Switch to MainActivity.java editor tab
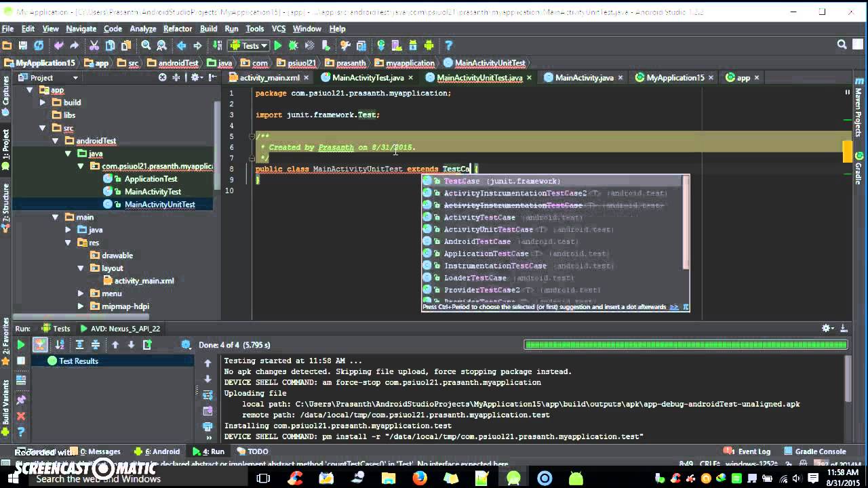Image resolution: width=868 pixels, height=488 pixels. coord(584,77)
